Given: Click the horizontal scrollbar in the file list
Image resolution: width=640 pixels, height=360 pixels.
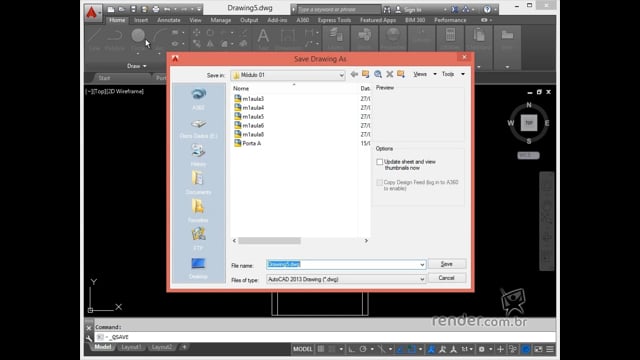Looking at the screenshot, I should coord(269,241).
